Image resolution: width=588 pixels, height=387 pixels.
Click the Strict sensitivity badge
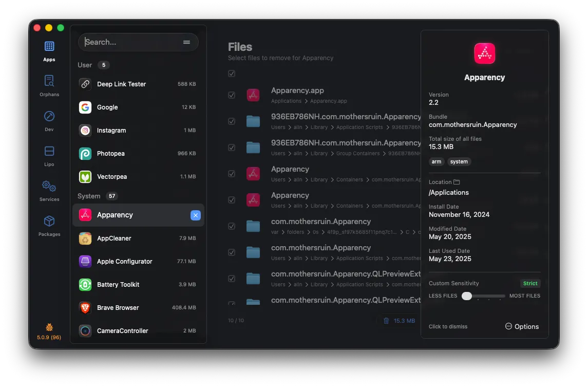tap(530, 283)
